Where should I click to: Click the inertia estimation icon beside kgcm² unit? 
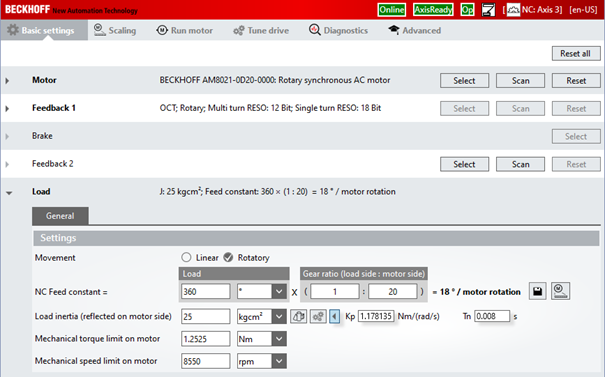[x=298, y=317]
